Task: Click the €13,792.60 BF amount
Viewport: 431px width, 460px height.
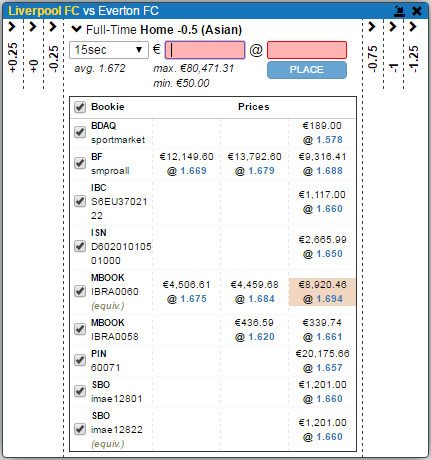Action: [x=255, y=157]
